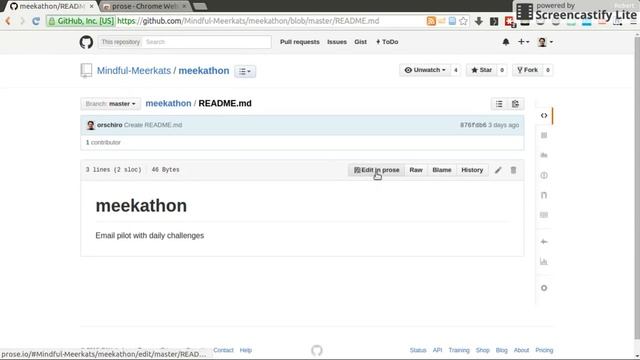This screenshot has width=640, height=360.
Task: Open the footer Shop link
Action: (482, 350)
